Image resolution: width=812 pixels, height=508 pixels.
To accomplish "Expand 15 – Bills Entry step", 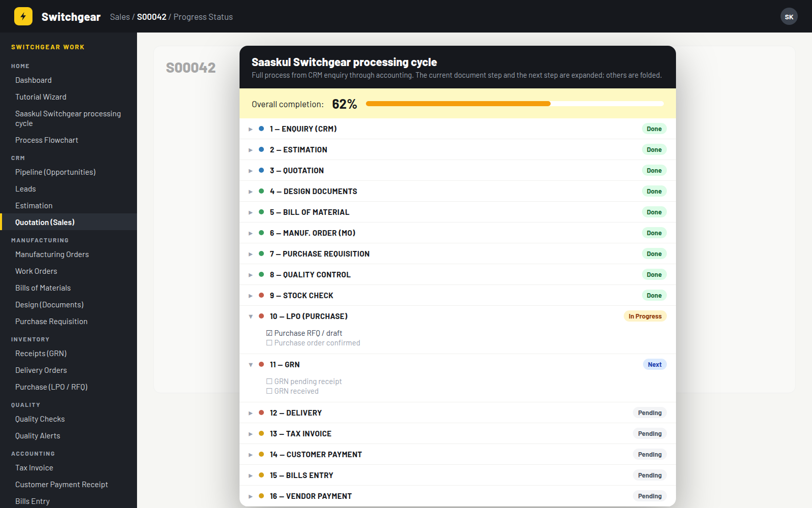I will 457,475.
